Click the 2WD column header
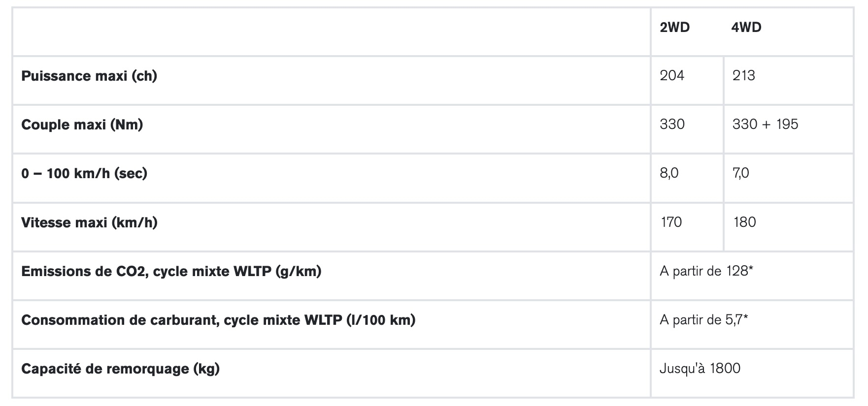The width and height of the screenshot is (868, 406). [x=674, y=28]
